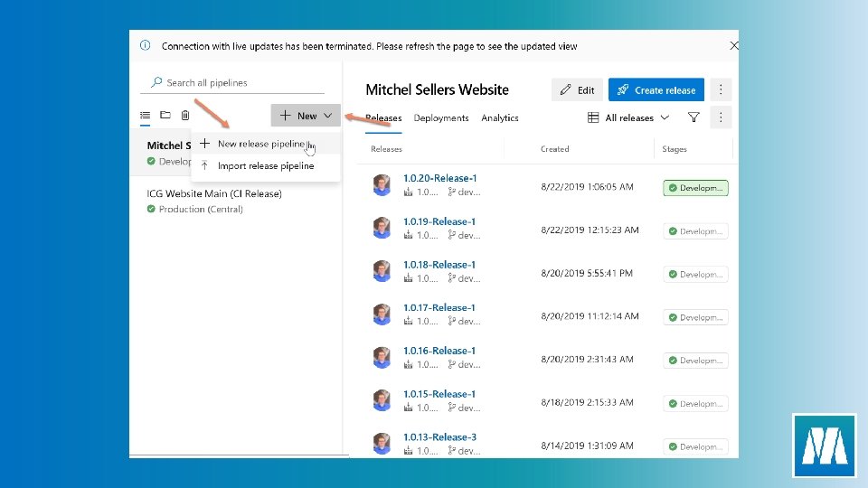The image size is (868, 488).
Task: Click Development stage badge for 1.0.20-Release-1
Action: pos(695,188)
